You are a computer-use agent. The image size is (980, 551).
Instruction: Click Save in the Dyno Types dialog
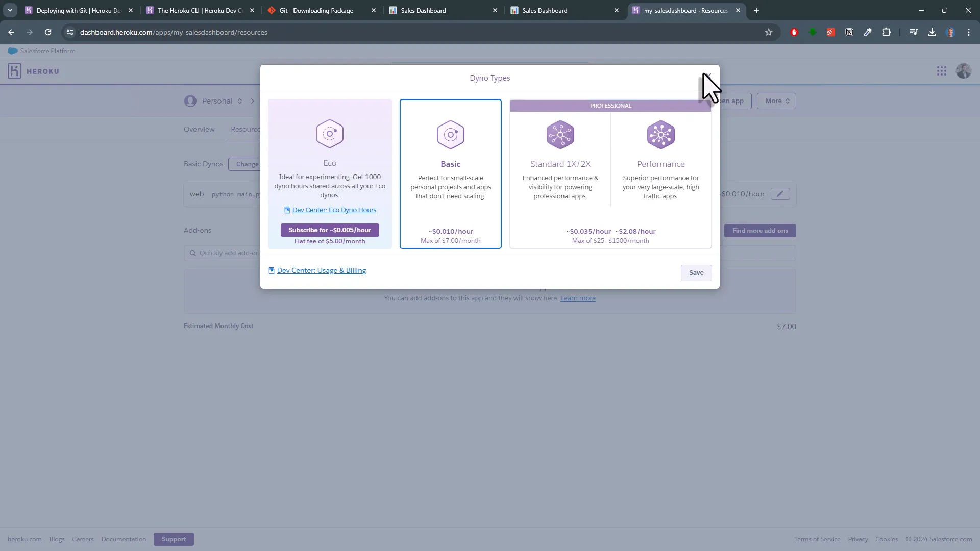pos(696,273)
